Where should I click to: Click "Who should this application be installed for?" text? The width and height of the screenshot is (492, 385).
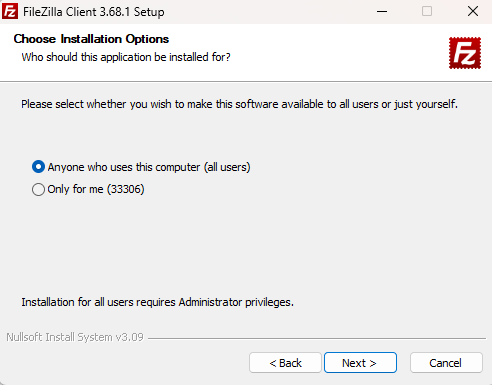tap(126, 57)
